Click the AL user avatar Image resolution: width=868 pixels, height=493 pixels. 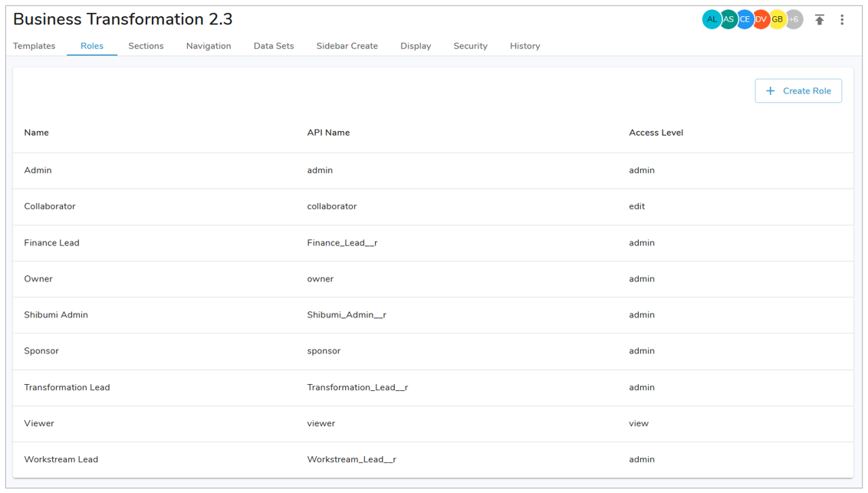711,20
